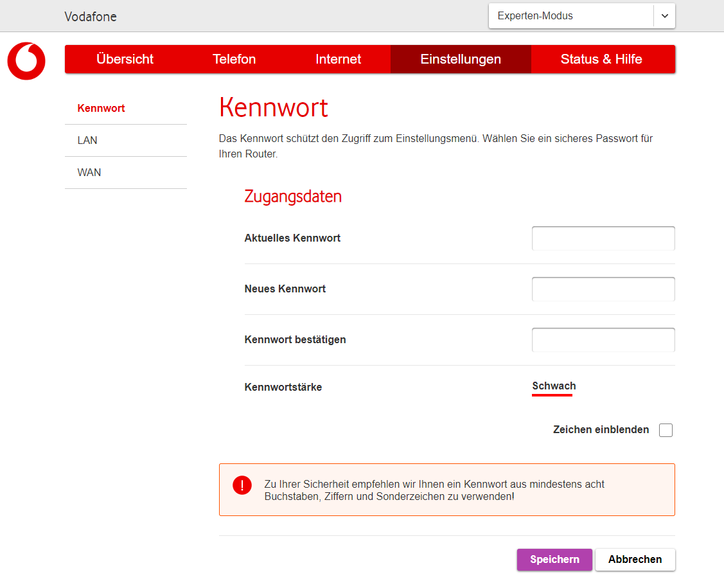The width and height of the screenshot is (724, 588).
Task: Switch to the Telefon tab
Action: coord(234,59)
